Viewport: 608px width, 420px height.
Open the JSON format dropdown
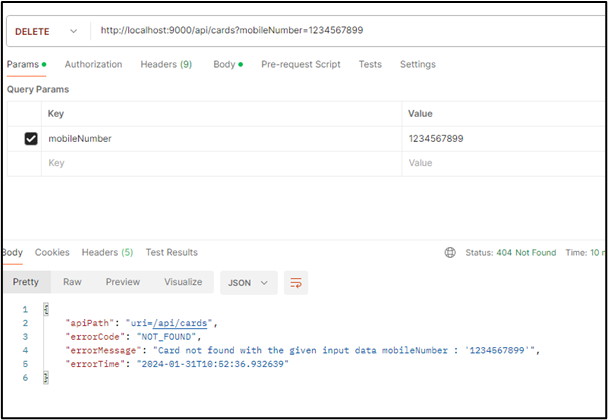pos(248,283)
